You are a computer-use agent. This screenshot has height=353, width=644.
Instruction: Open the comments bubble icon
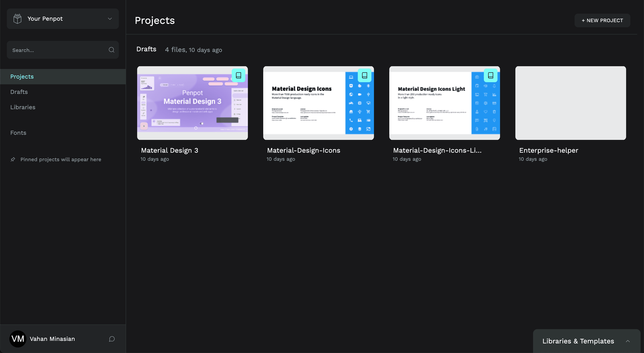tap(112, 339)
